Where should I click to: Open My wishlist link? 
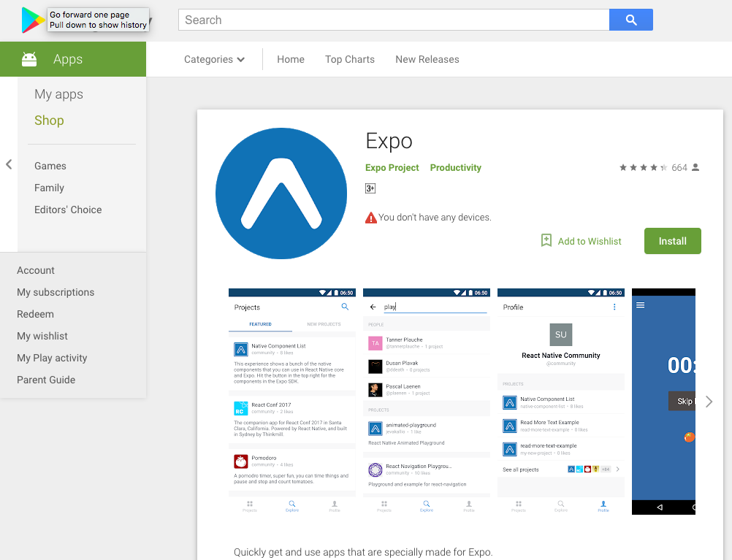click(42, 337)
